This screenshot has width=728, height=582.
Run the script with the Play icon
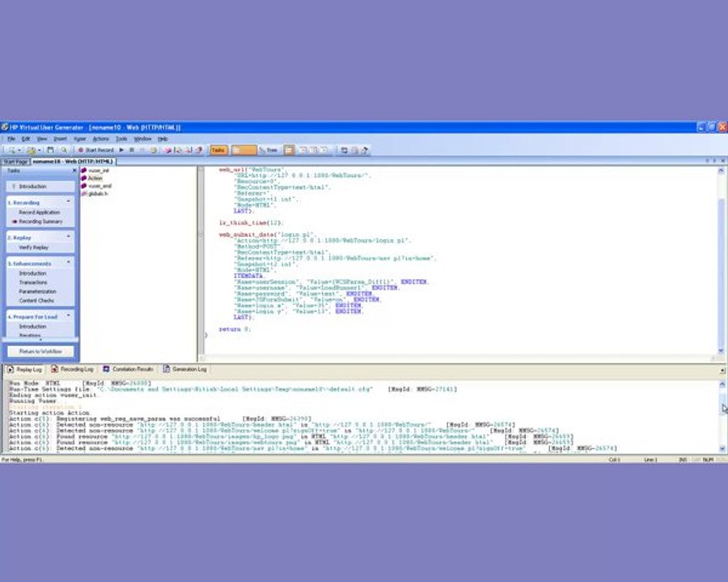(x=121, y=150)
